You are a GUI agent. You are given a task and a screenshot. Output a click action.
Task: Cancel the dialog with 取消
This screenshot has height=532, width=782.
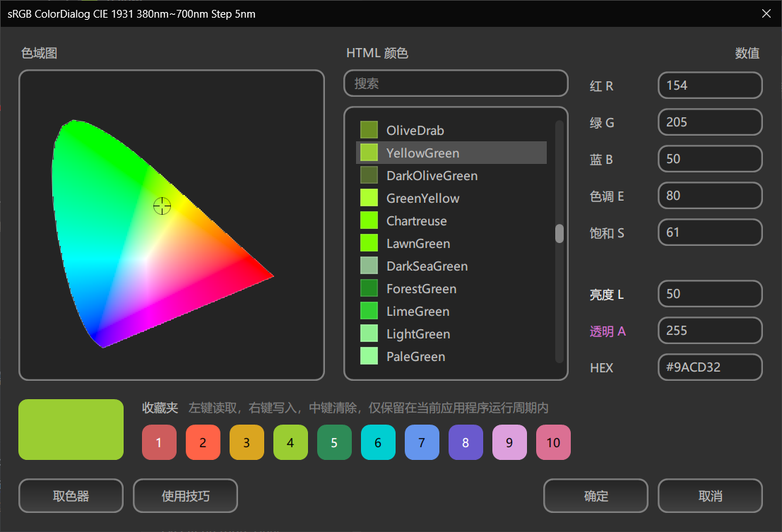710,495
